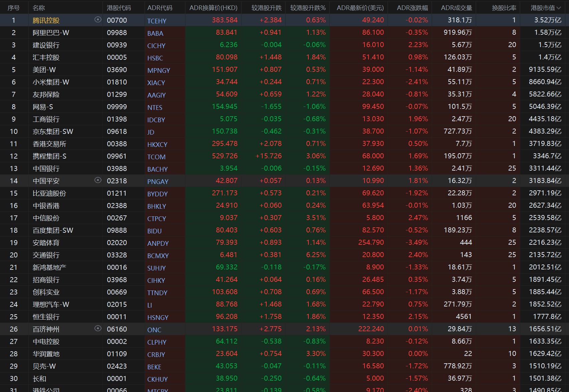Click the HK stock code 09999
Screen dimensions: 569x392
(x=117, y=107)
